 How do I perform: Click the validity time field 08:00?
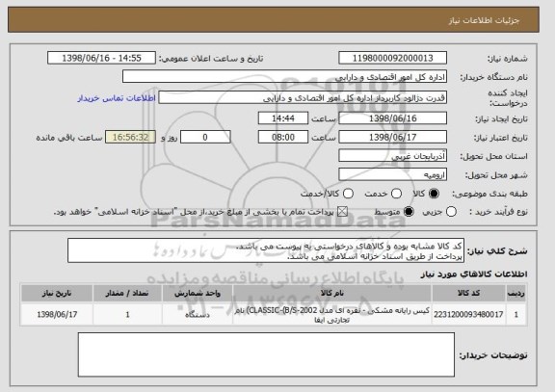click(283, 137)
